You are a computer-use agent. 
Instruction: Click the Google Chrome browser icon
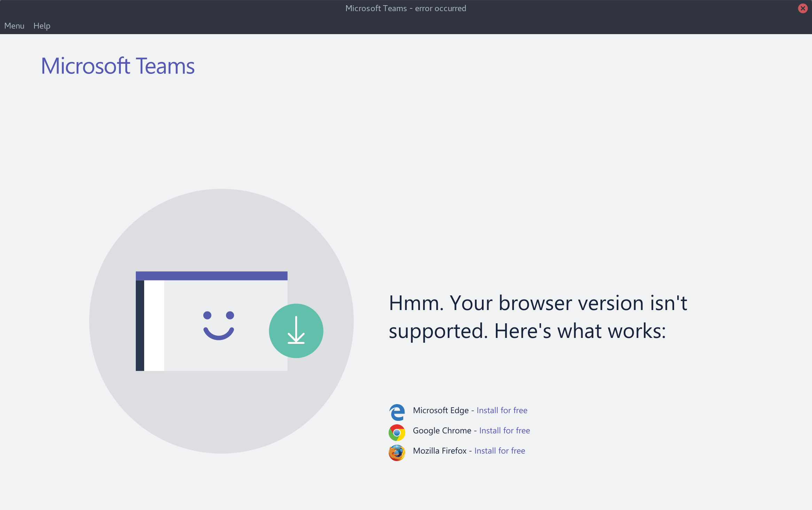coord(397,432)
